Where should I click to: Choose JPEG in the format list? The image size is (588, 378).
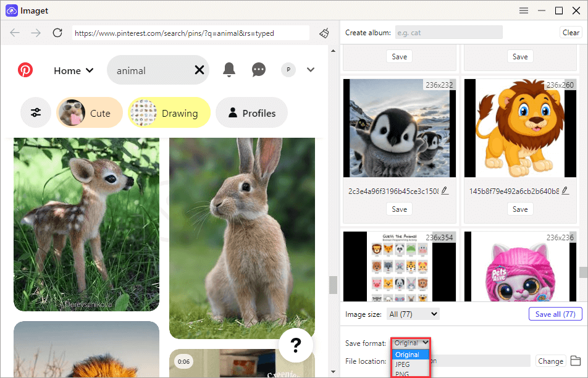point(410,364)
